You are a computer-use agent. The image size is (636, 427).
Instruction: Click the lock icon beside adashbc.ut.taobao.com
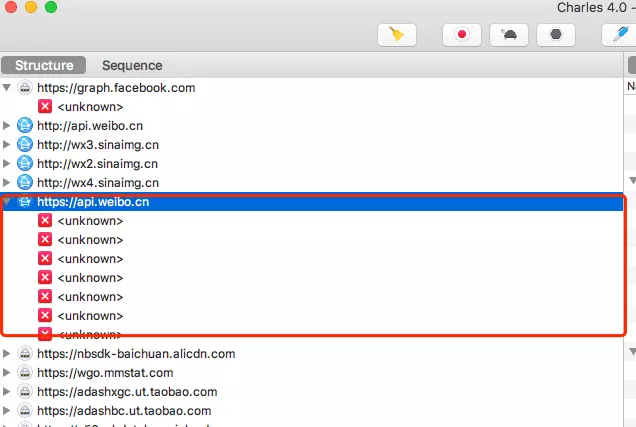coord(25,411)
